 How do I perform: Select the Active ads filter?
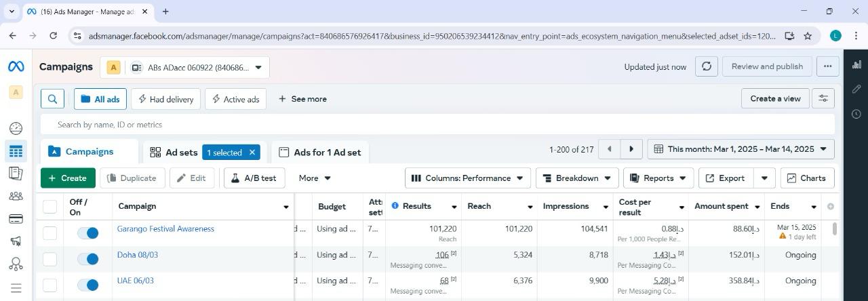tap(235, 99)
